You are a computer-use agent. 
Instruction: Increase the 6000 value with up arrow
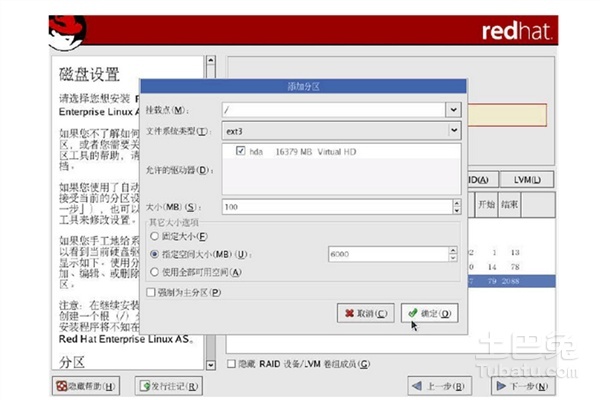pyautogui.click(x=453, y=250)
